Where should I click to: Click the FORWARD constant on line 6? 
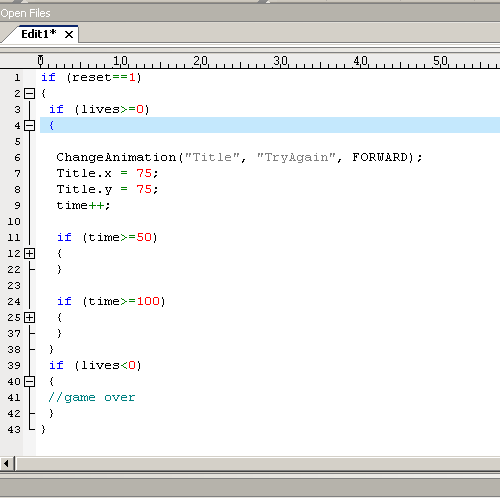click(x=380, y=157)
